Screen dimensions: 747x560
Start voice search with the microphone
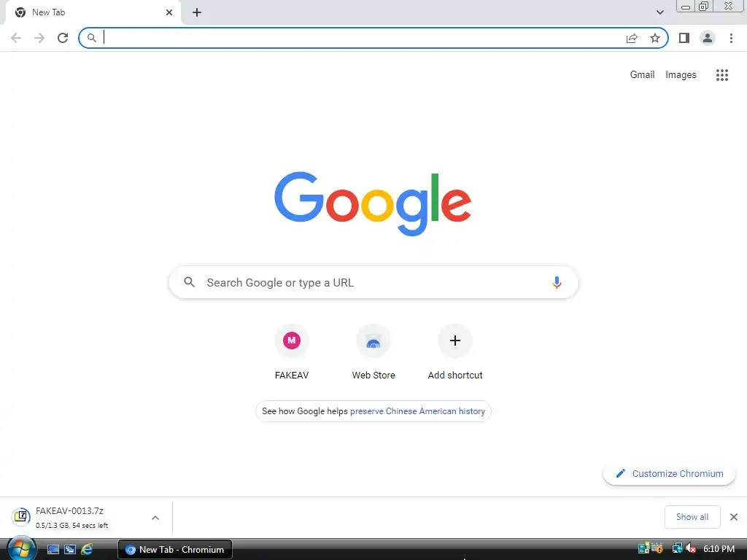click(557, 282)
